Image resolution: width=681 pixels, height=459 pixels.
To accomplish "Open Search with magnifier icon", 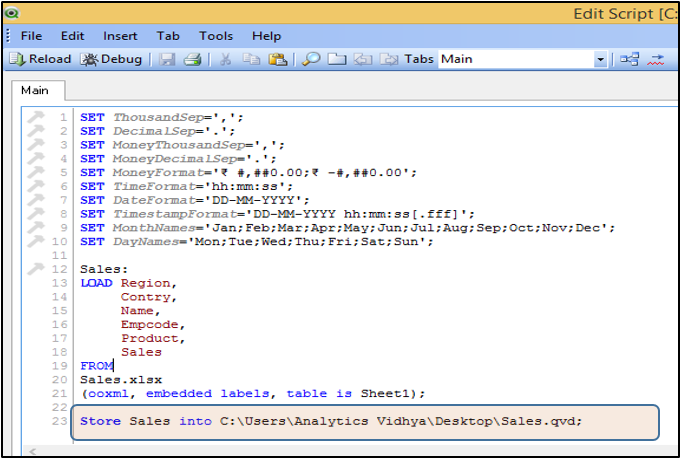I will 311,59.
